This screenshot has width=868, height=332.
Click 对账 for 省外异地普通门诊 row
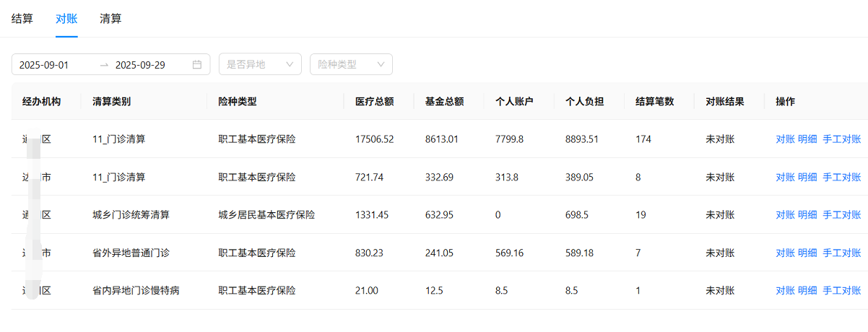click(785, 253)
